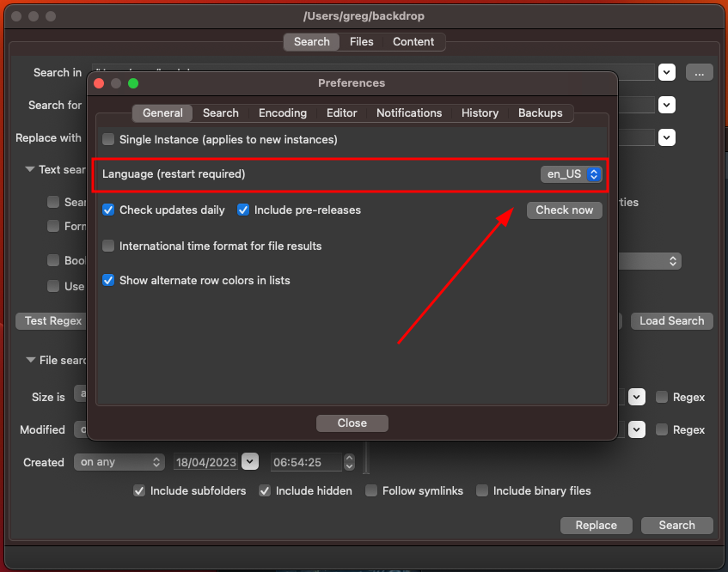The height and width of the screenshot is (572, 728).
Task: Click the Load Search button
Action: coord(672,321)
